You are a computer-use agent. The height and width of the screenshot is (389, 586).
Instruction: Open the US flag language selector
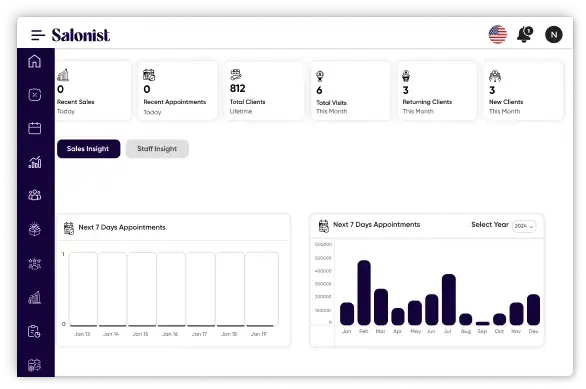497,35
